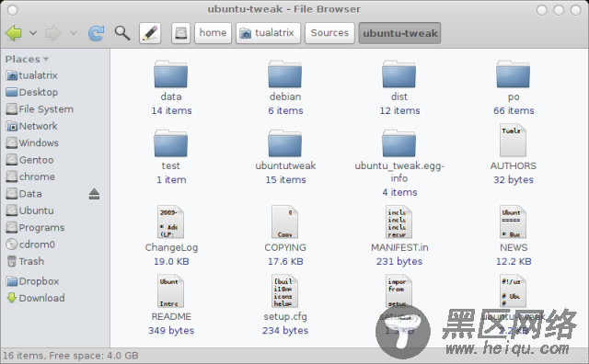Select the NEWS file icon
Image resolution: width=589 pixels, height=364 pixels.
click(513, 222)
